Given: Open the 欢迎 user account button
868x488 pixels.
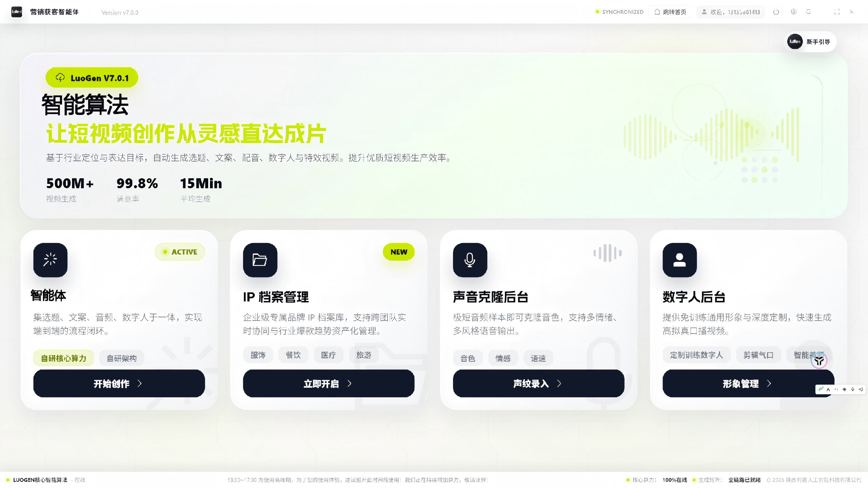Looking at the screenshot, I should pyautogui.click(x=730, y=12).
